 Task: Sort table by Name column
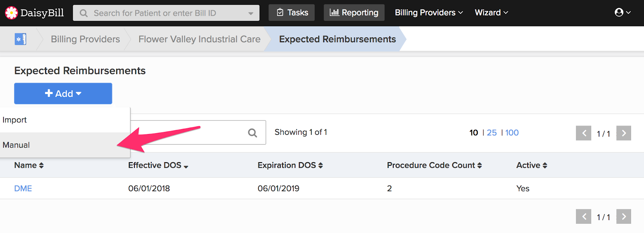coord(29,165)
